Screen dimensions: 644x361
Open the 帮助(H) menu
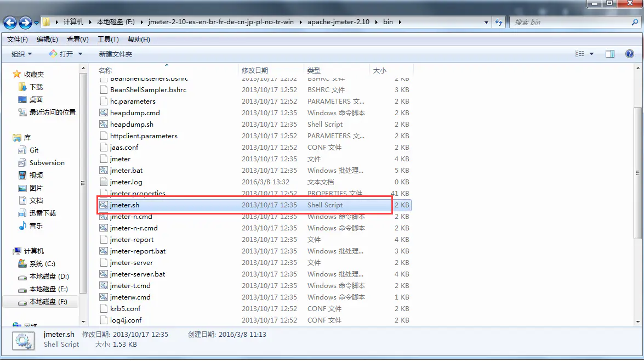coord(139,40)
